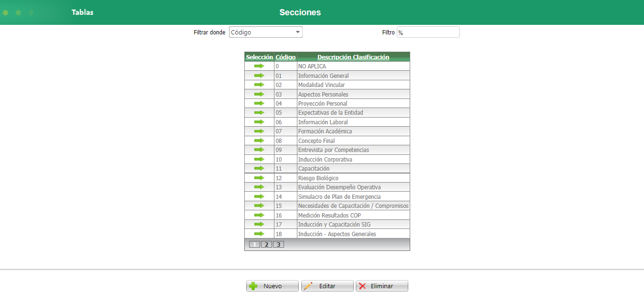Click the Capacitación description text
Image resolution: width=644 pixels, height=304 pixels.
click(314, 168)
